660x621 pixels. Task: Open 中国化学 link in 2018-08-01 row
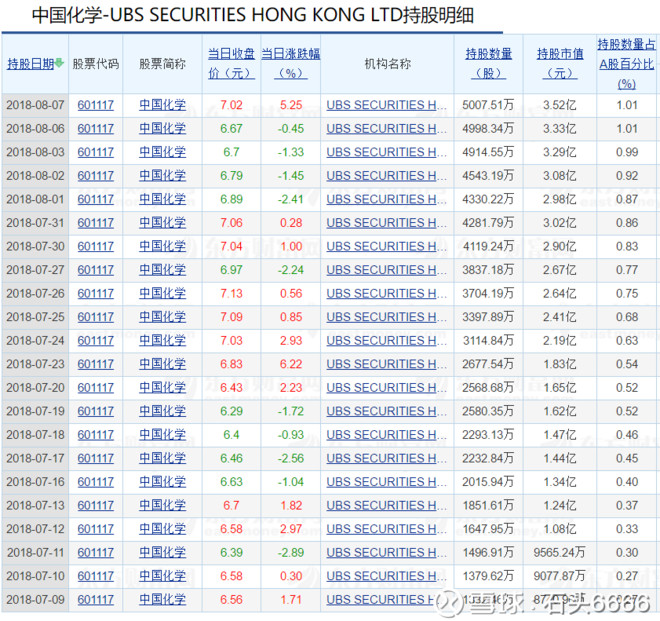162,199
